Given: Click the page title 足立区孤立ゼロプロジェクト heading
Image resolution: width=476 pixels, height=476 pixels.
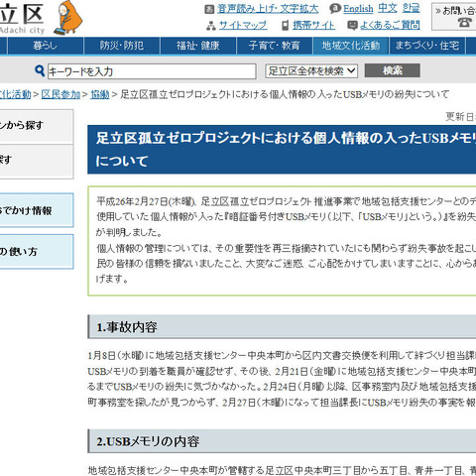Looking at the screenshot, I should point(282,150).
